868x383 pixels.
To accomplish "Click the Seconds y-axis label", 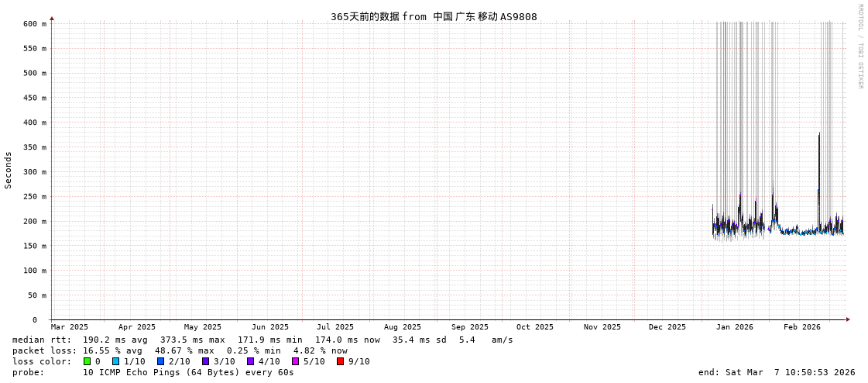I will pos(9,170).
